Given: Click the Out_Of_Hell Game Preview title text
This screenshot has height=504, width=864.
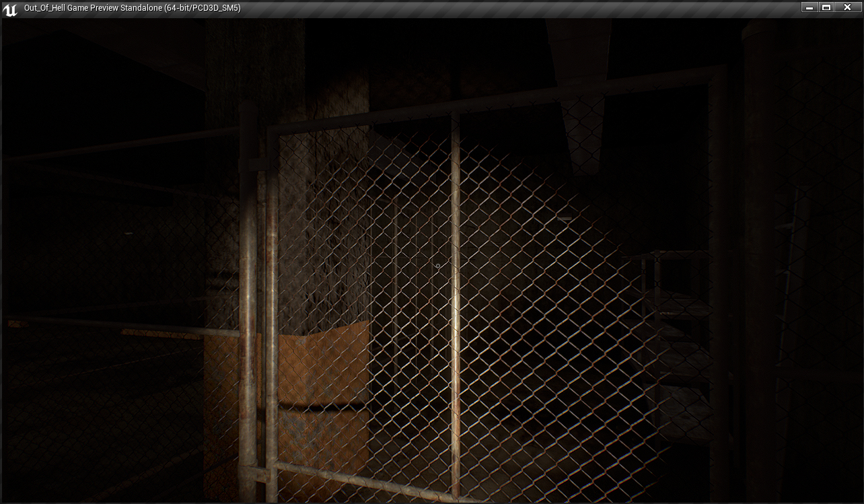Looking at the screenshot, I should (x=132, y=8).
